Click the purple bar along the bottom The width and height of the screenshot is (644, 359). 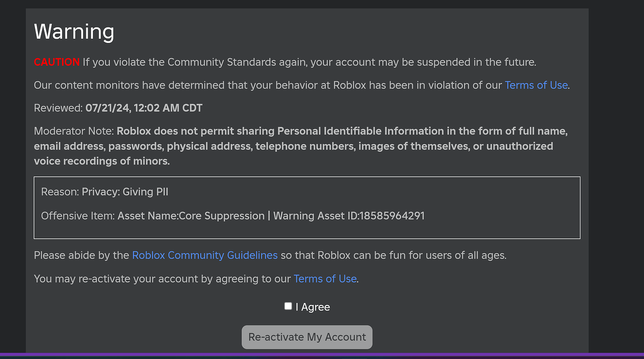point(322,355)
